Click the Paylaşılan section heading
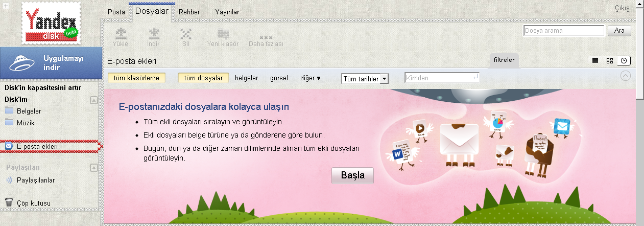This screenshot has width=644, height=226. click(23, 167)
